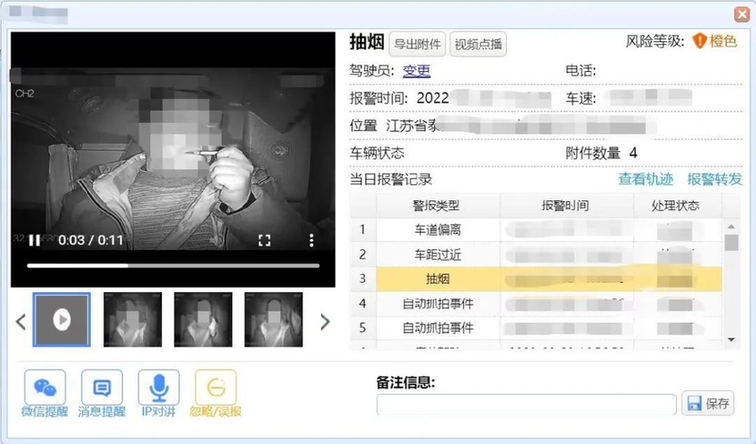Show previous attachment thumbnails with left arrow

pyautogui.click(x=20, y=321)
